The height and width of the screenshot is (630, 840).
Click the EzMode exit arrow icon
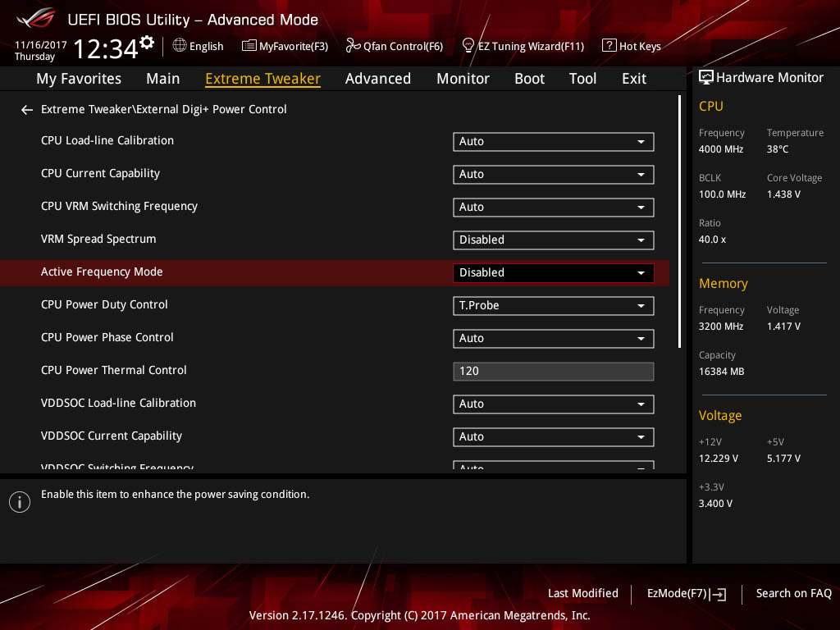coord(718,594)
